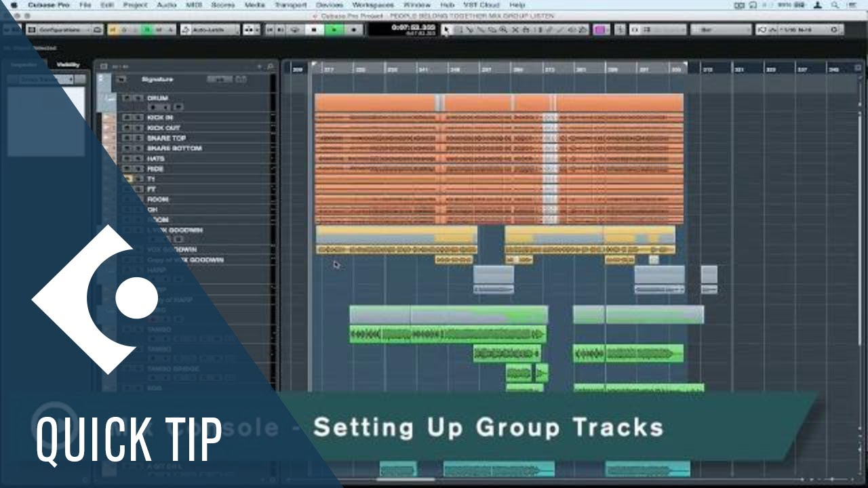Select the Mute X tool
This screenshot has height=488, width=868.
click(515, 30)
